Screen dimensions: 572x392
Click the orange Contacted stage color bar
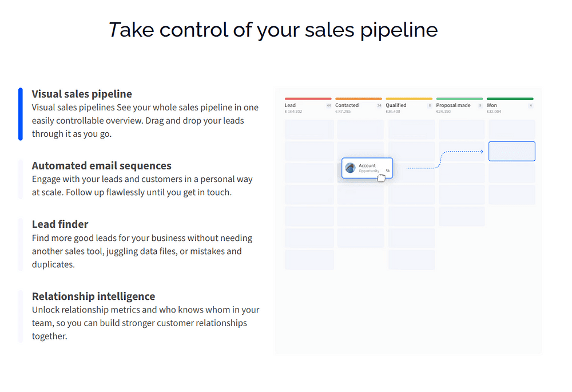pyautogui.click(x=359, y=98)
